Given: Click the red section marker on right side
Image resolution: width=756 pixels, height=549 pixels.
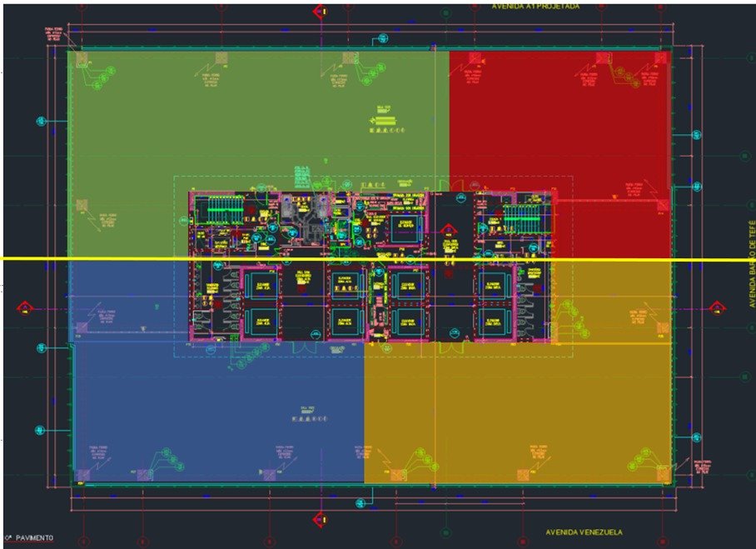Looking at the screenshot, I should [716, 308].
